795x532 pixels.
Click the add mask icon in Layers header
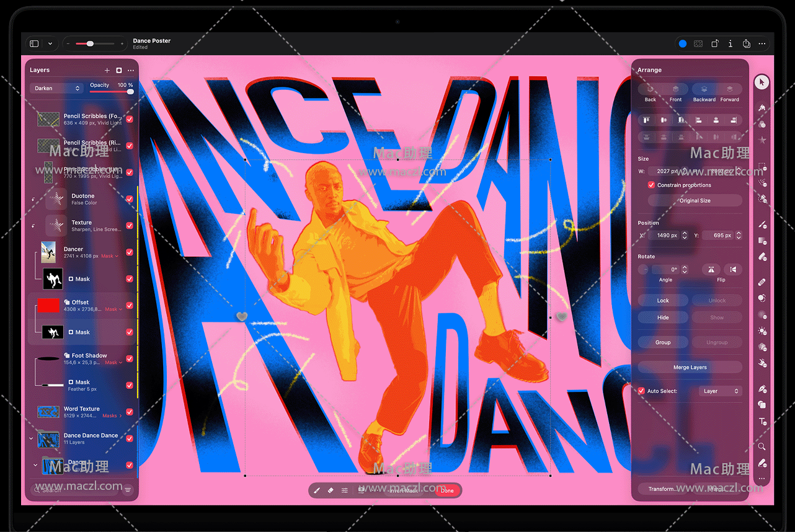point(118,71)
